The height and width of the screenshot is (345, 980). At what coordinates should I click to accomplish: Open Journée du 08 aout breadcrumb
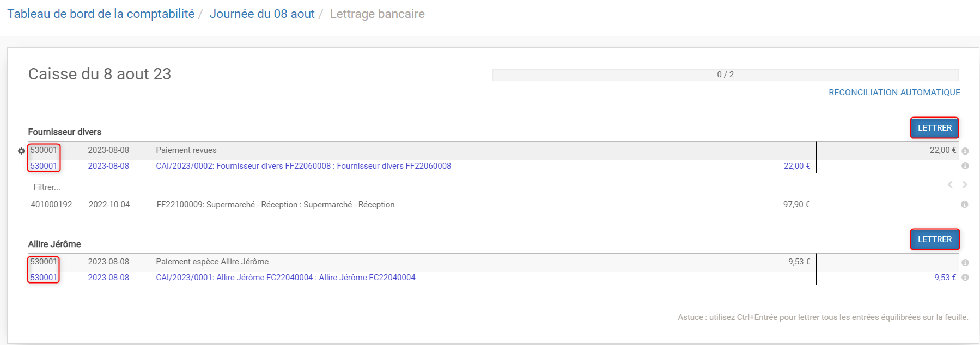[262, 14]
